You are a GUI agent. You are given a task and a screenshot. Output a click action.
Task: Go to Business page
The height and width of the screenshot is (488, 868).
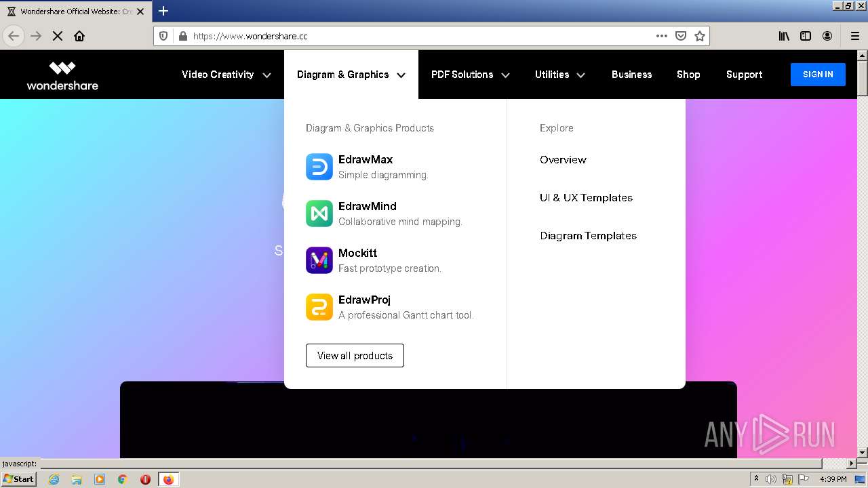pos(631,75)
